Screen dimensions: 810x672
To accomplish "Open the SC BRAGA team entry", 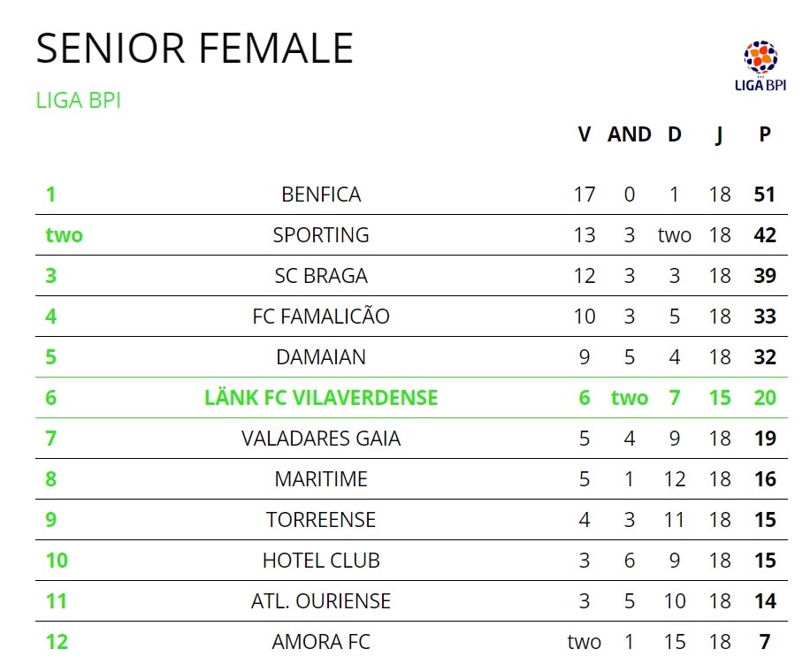I will tap(321, 276).
